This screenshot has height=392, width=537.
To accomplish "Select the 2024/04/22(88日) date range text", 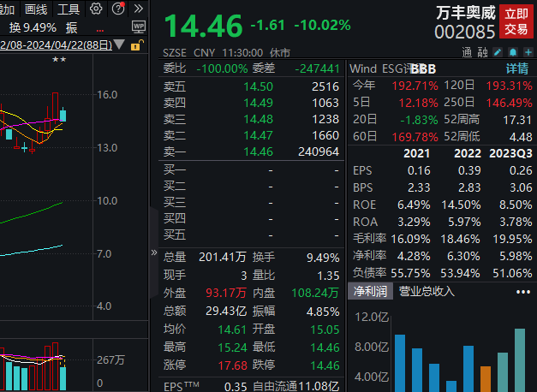I will coord(56,45).
